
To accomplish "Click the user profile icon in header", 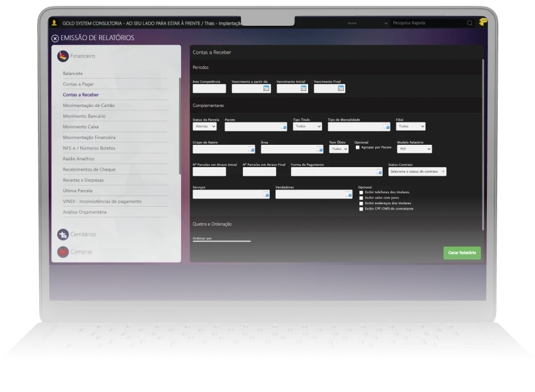I will pyautogui.click(x=54, y=23).
